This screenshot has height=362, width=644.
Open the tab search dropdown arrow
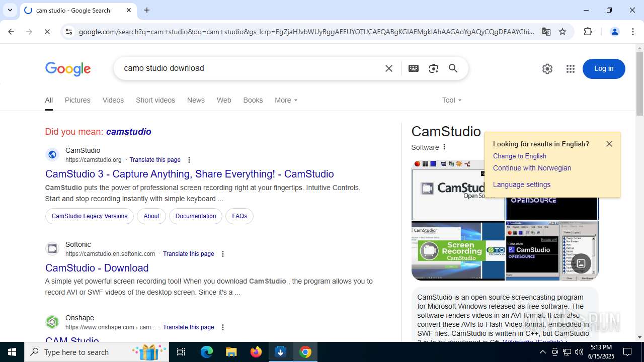(10, 10)
